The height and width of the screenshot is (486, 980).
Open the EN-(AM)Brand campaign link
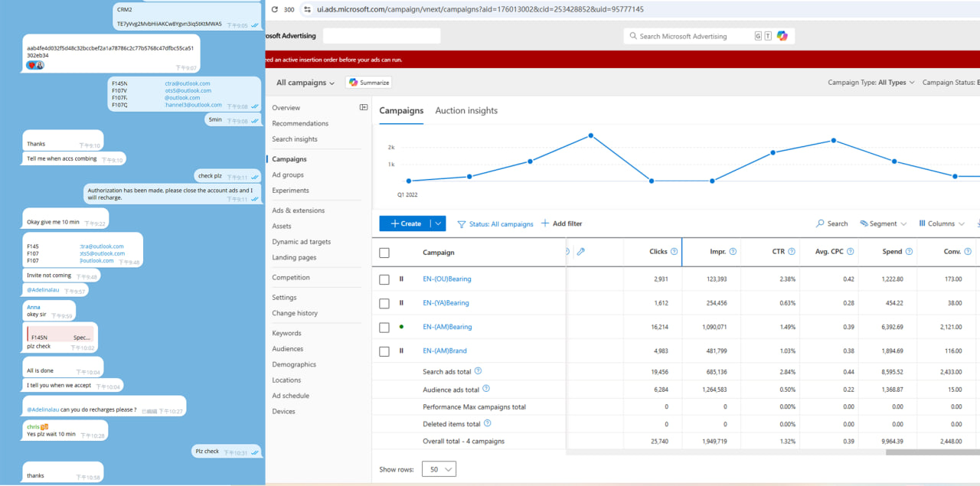(x=445, y=351)
